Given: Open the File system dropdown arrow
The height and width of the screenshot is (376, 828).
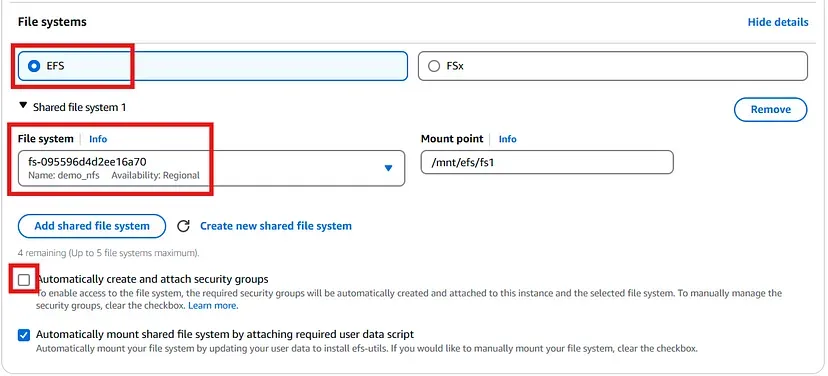Looking at the screenshot, I should [388, 168].
